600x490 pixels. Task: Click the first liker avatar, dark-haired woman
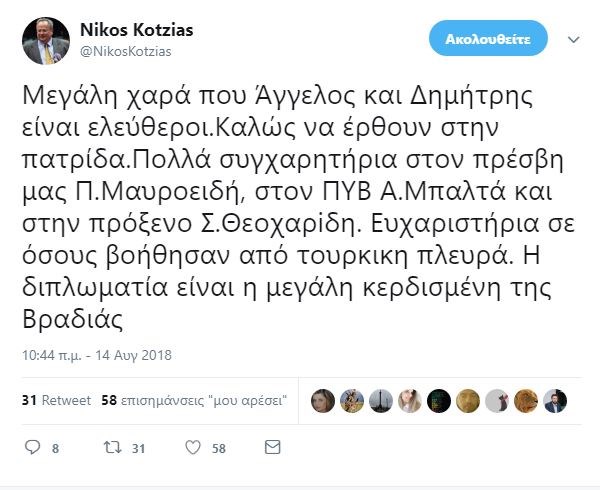coord(323,401)
